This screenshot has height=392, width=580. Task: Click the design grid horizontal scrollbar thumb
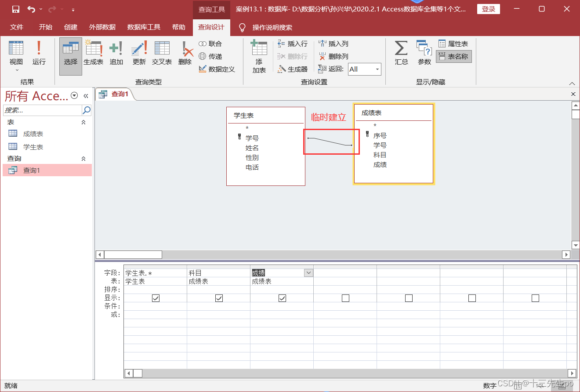(138, 373)
